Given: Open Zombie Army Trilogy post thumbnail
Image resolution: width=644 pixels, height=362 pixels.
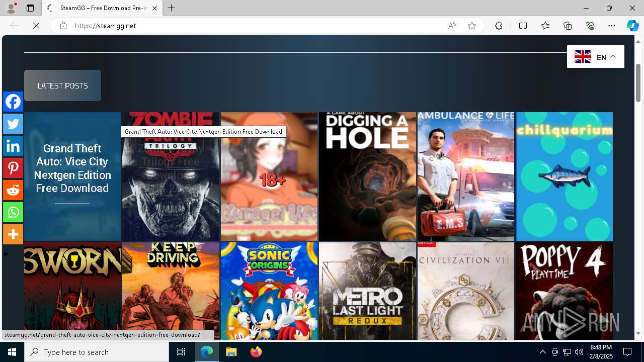Looking at the screenshot, I should [171, 176].
